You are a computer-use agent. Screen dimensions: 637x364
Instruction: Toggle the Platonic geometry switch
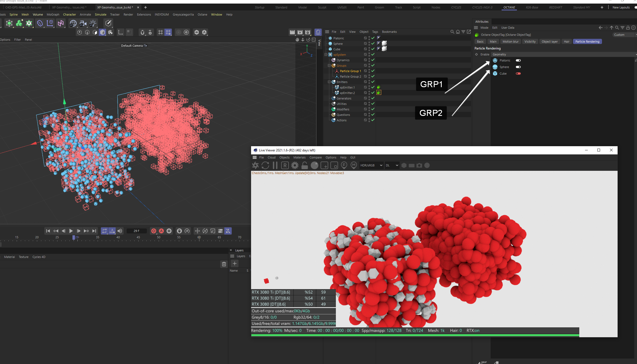point(518,60)
